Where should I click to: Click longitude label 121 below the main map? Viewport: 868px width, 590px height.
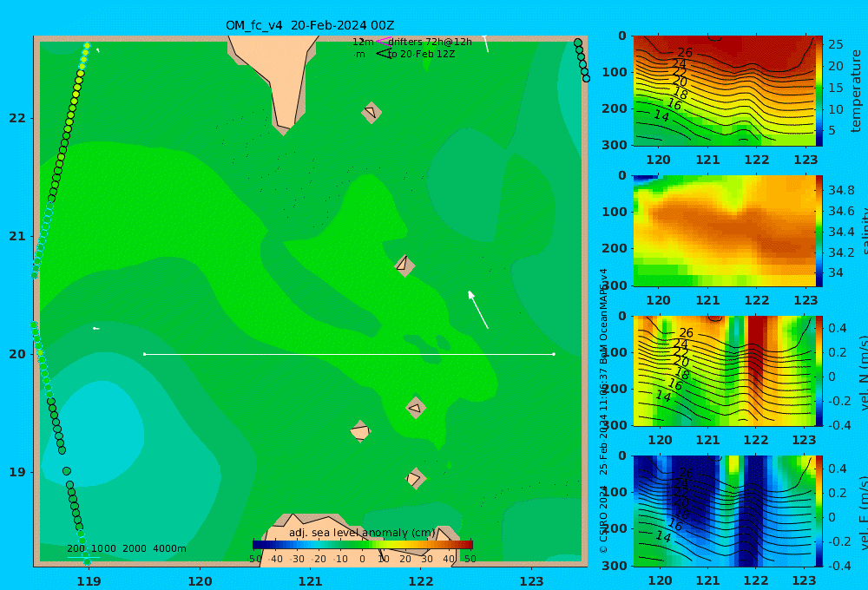click(x=311, y=581)
